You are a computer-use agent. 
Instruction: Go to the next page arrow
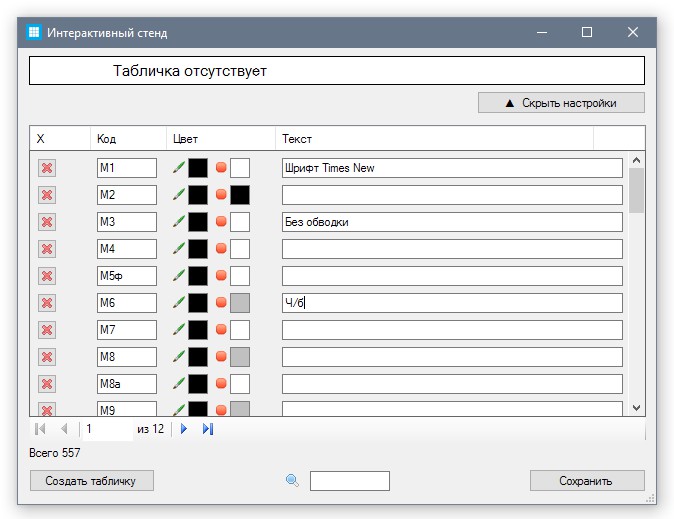pos(184,429)
